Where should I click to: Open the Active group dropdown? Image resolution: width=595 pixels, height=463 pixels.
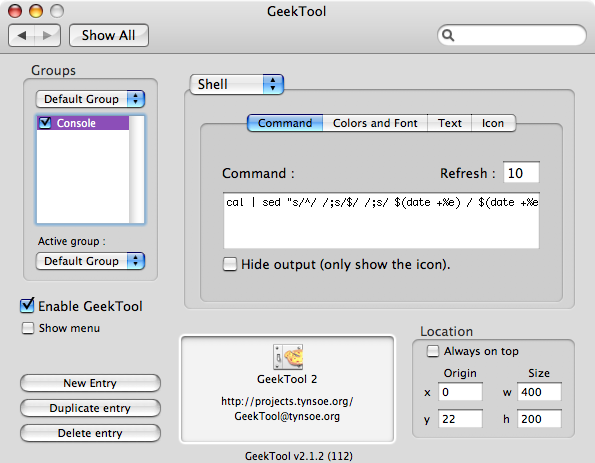[90, 261]
